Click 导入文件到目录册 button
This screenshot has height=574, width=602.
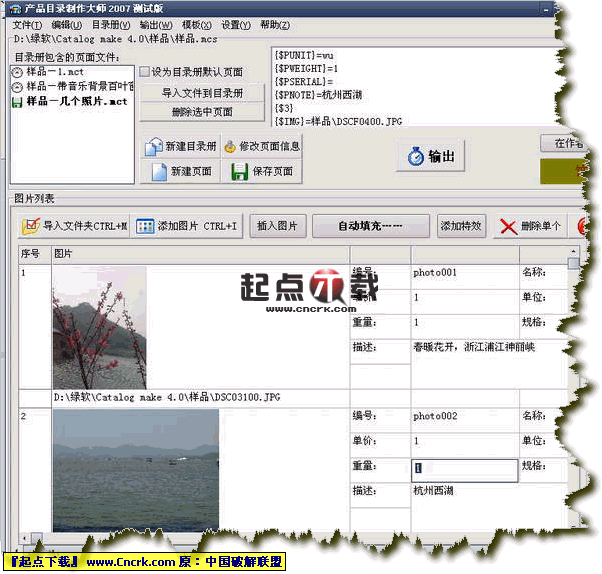202,93
